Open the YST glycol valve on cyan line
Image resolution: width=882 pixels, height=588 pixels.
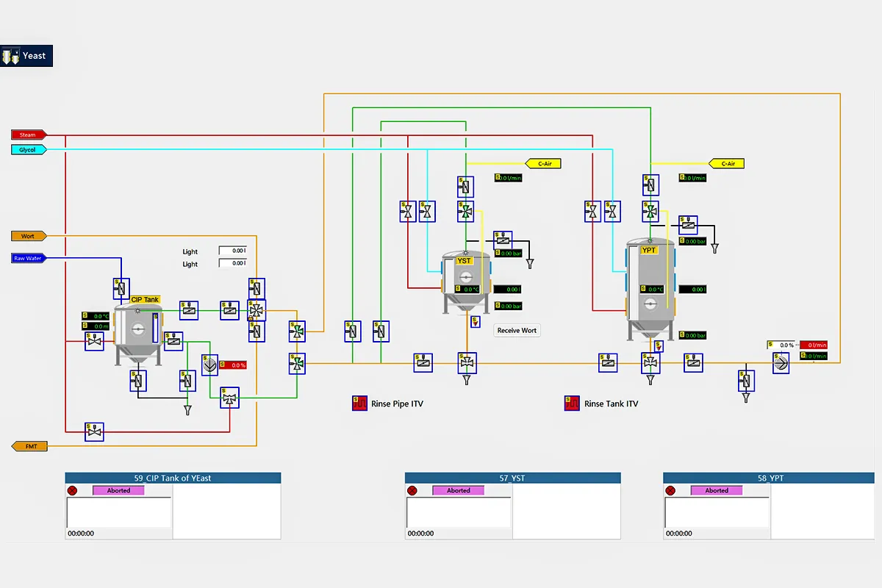tap(426, 212)
